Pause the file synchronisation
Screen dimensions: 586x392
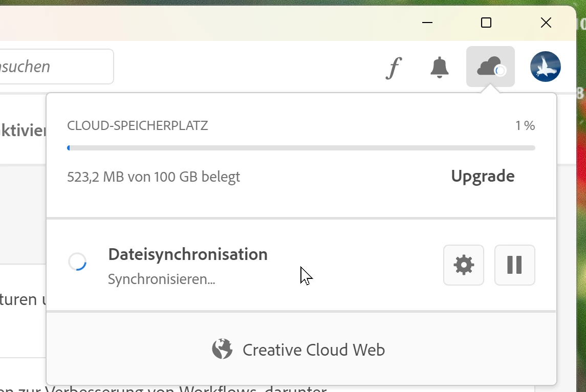coord(515,265)
